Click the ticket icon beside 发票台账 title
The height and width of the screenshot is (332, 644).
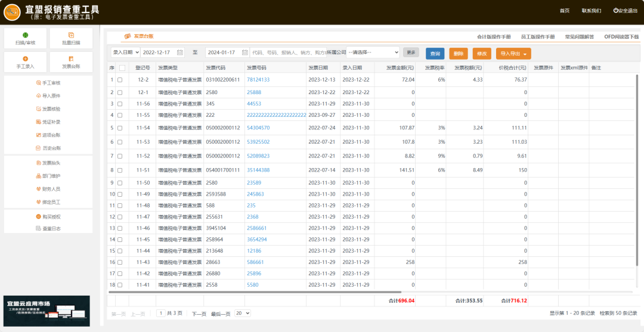(x=128, y=36)
